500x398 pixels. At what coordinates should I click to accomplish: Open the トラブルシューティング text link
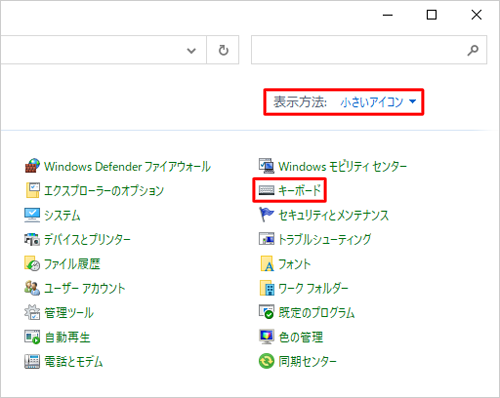coord(325,239)
